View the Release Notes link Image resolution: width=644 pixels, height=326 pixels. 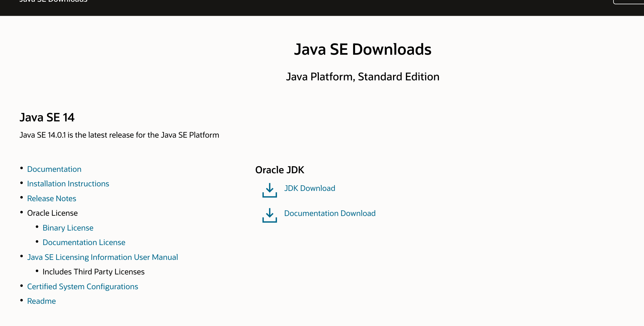[52, 199]
